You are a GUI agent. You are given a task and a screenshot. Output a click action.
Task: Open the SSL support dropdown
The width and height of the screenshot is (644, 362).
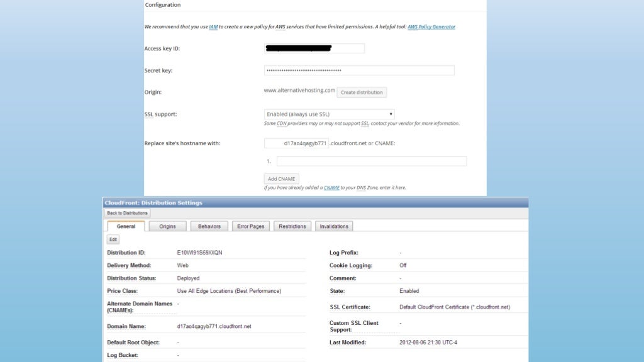click(329, 114)
